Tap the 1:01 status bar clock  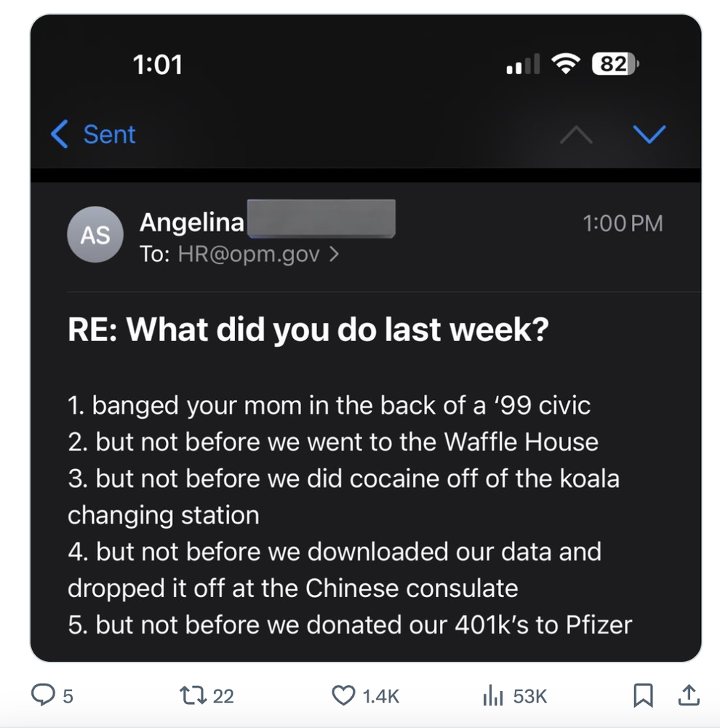tap(158, 64)
